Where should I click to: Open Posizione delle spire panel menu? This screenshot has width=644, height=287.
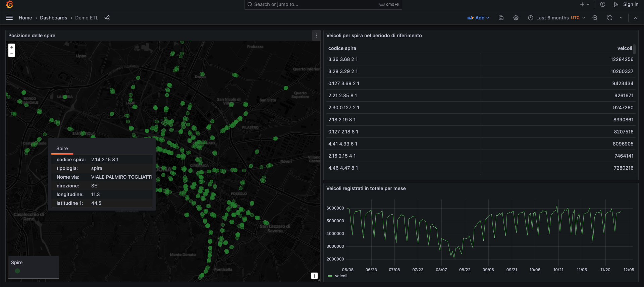pyautogui.click(x=316, y=36)
